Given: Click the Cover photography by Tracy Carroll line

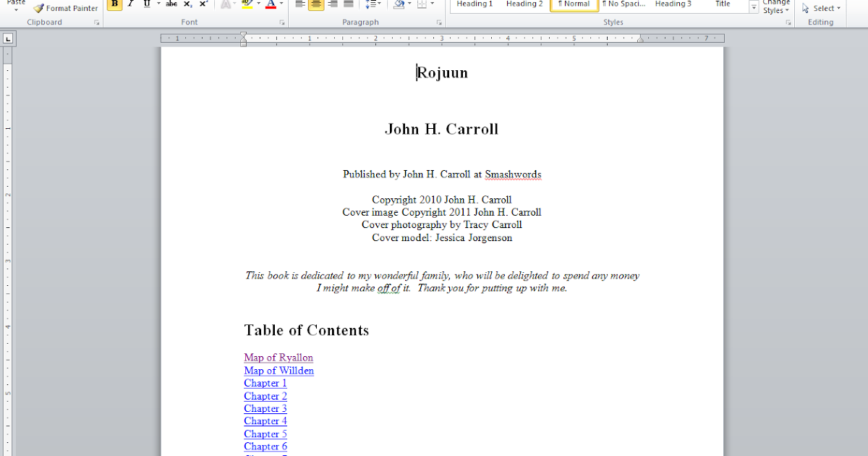Looking at the screenshot, I should 442,224.
